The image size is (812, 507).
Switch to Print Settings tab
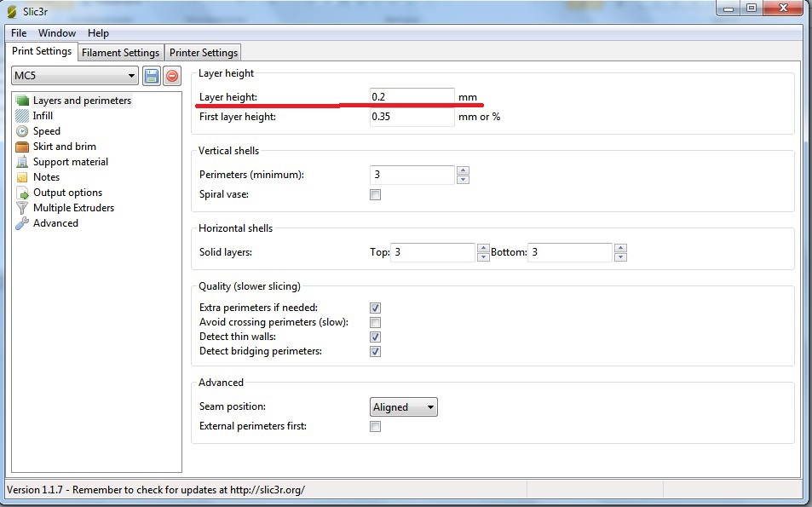[x=42, y=51]
